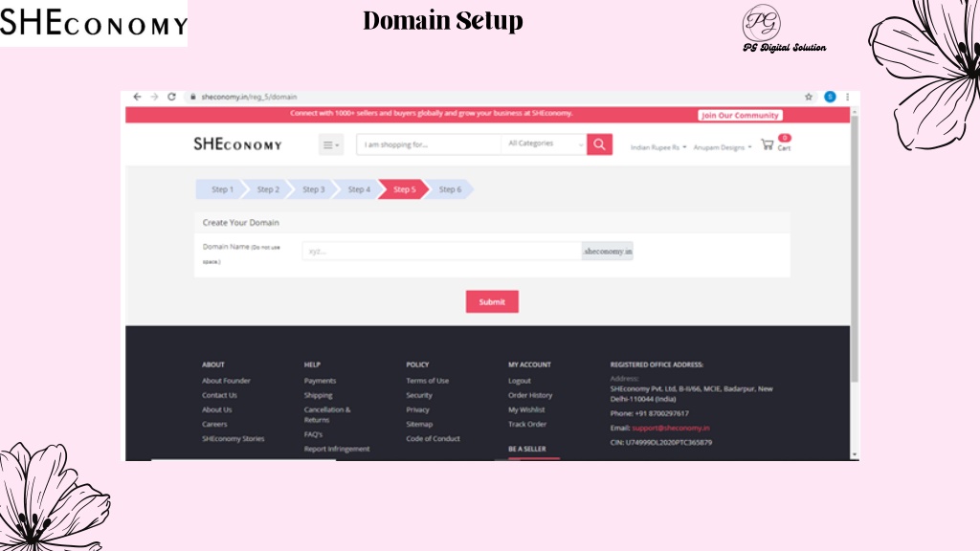The height and width of the screenshot is (551, 980).
Task: Open the Report Infringement link
Action: pyautogui.click(x=337, y=449)
